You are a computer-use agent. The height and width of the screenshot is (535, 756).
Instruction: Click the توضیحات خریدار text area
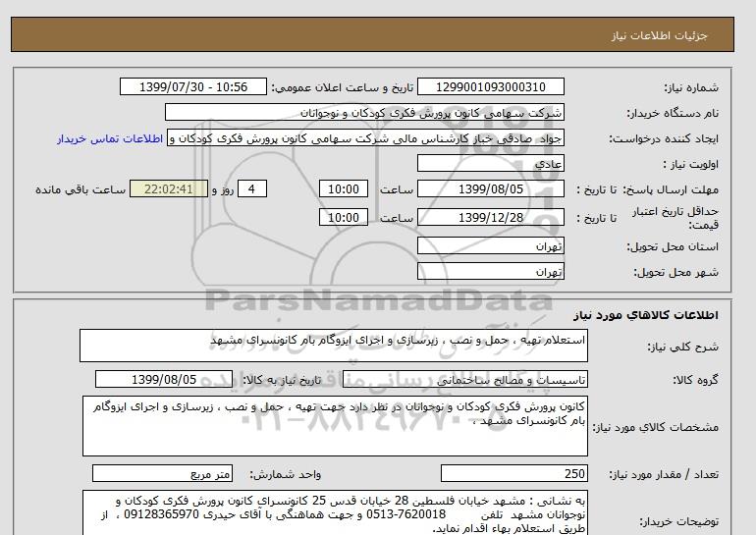[335, 512]
